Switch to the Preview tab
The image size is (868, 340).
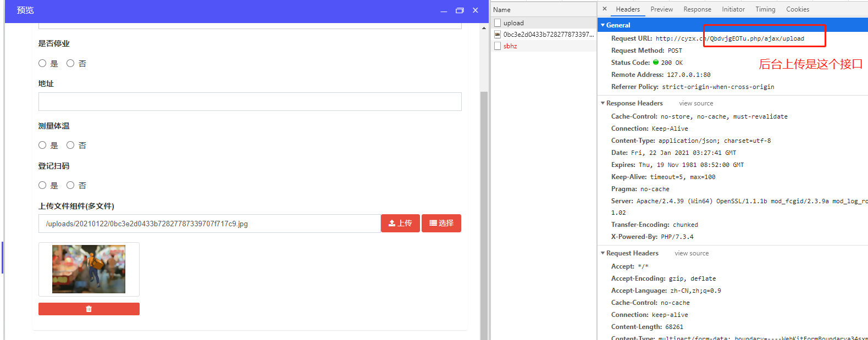pos(662,9)
